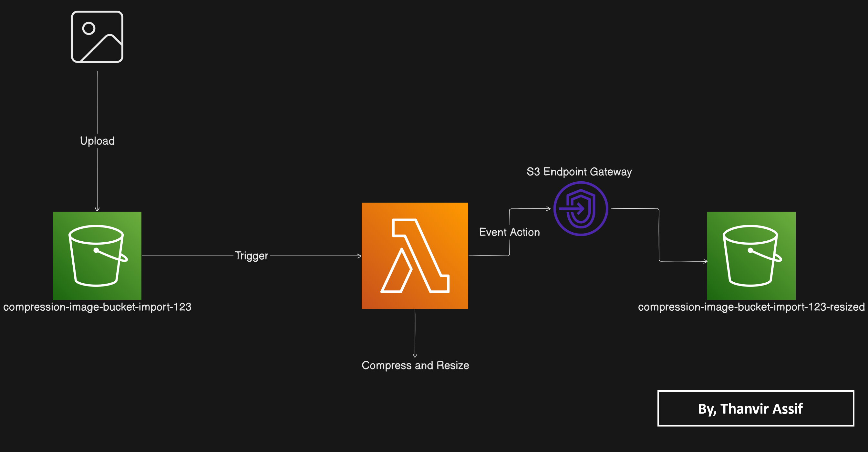Click the 'Event Action' label

[x=510, y=232]
